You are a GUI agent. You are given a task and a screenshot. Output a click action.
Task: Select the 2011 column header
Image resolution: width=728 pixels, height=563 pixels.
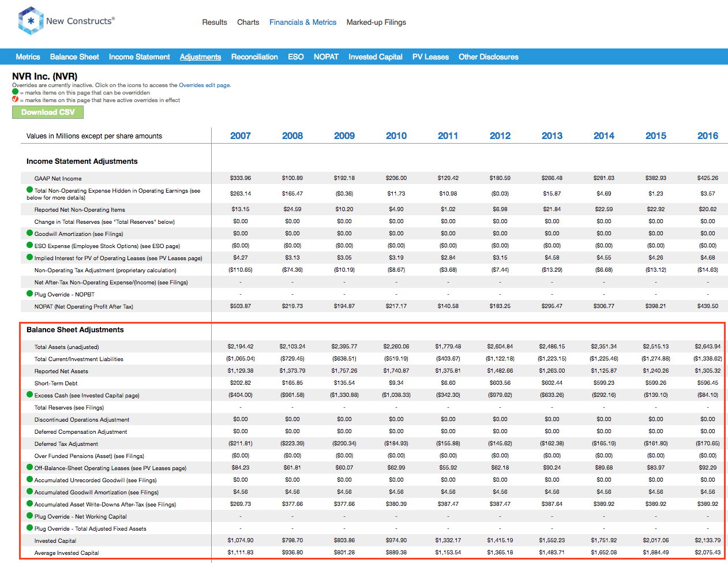click(448, 136)
